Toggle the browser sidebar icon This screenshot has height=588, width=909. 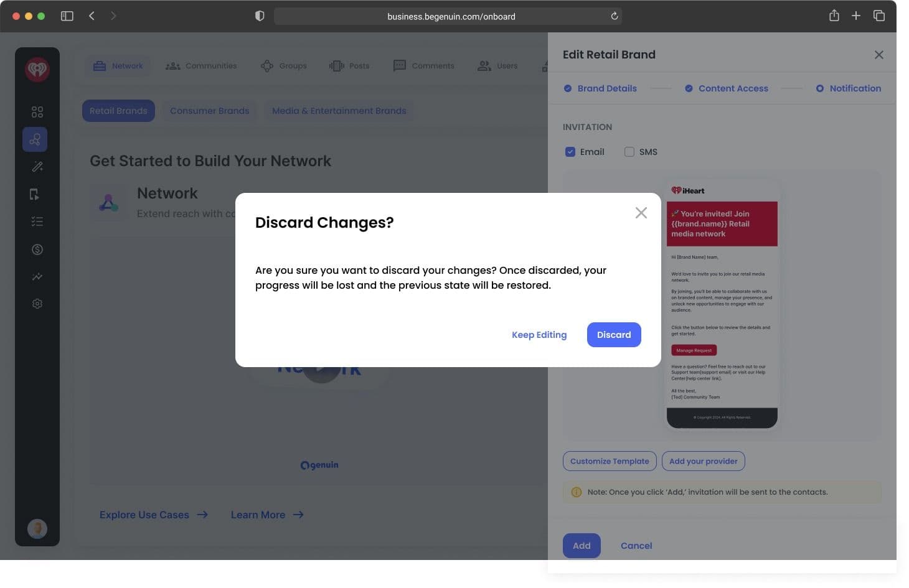coord(67,16)
